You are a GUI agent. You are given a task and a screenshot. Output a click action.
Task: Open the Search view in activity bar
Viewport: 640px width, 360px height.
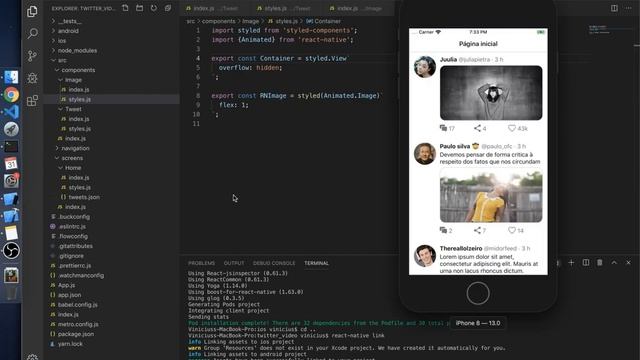(32, 33)
